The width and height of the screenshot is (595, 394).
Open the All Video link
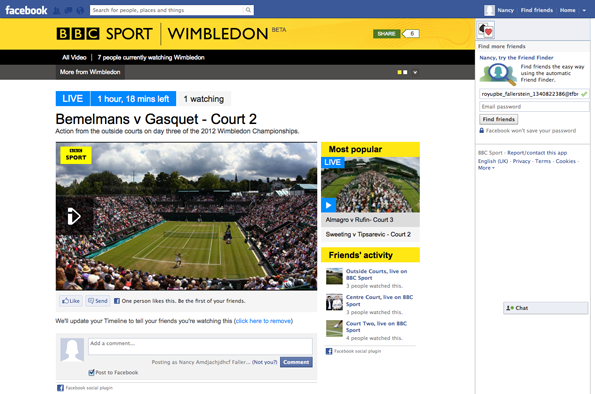pyautogui.click(x=74, y=57)
